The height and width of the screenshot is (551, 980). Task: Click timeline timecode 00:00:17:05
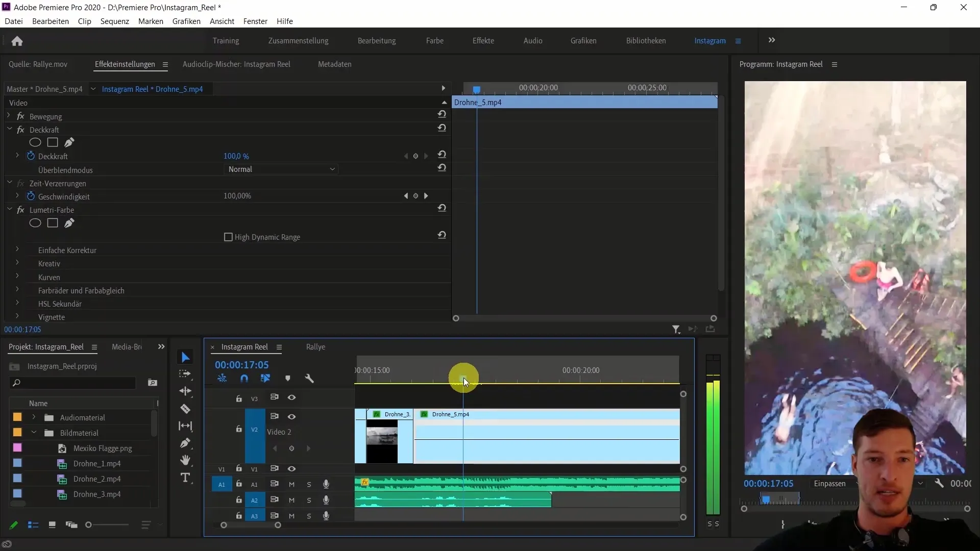[x=241, y=365]
